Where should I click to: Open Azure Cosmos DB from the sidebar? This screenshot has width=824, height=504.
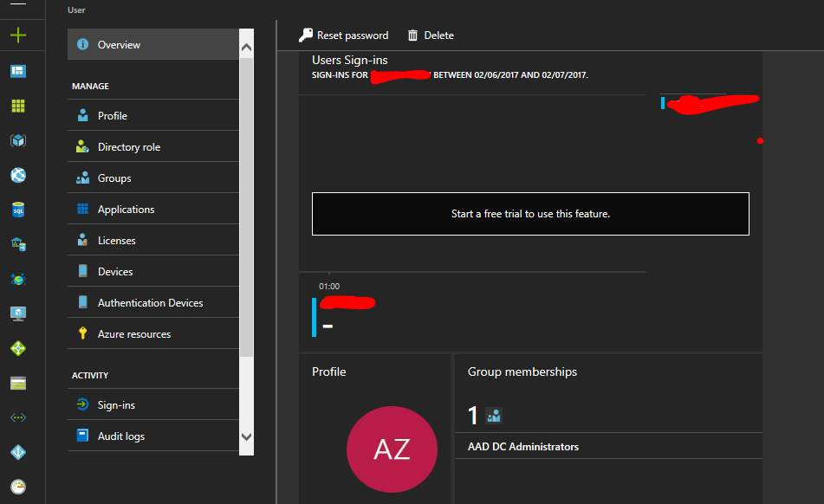point(18,279)
